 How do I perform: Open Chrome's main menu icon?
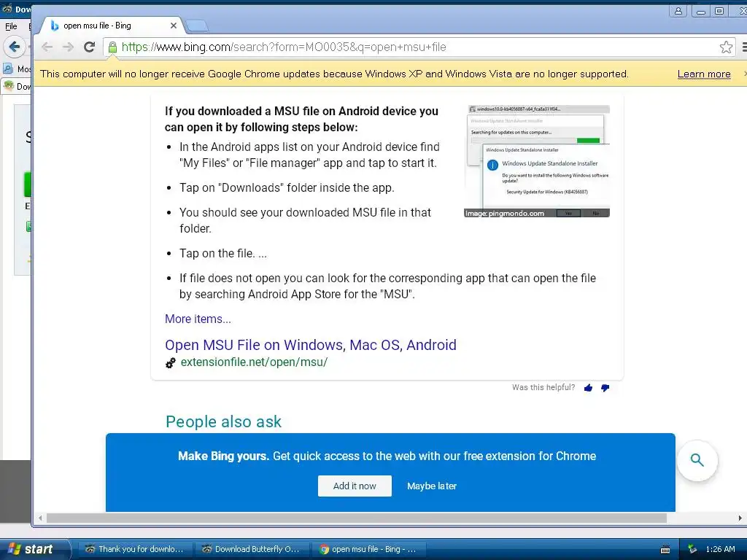[x=743, y=47]
